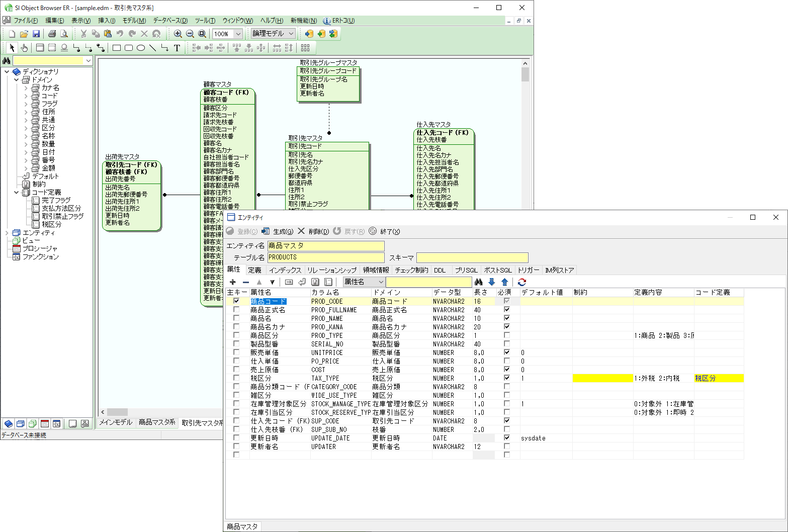Add a new attribute row with the plus icon
This screenshot has width=788, height=532.
(x=233, y=282)
